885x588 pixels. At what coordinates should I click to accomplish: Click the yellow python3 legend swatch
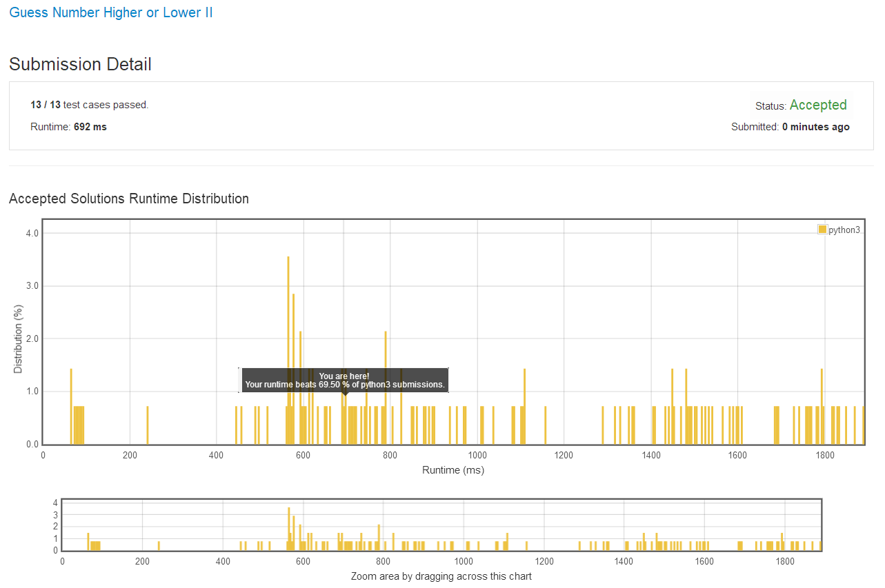tap(822, 230)
